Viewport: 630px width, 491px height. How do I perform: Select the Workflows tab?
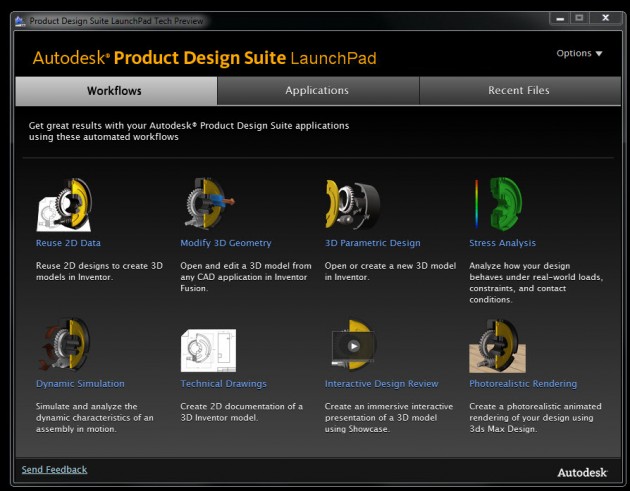(114, 91)
